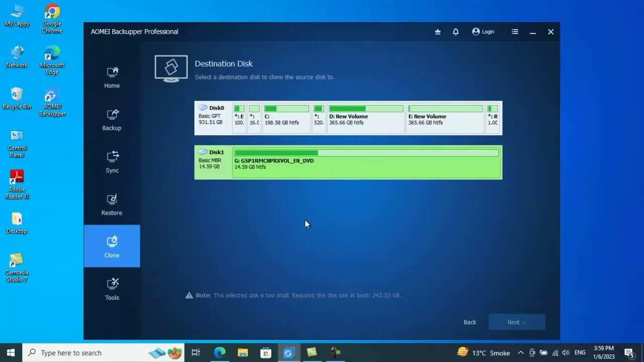
Task: Click the Login link
Action: pos(483,32)
